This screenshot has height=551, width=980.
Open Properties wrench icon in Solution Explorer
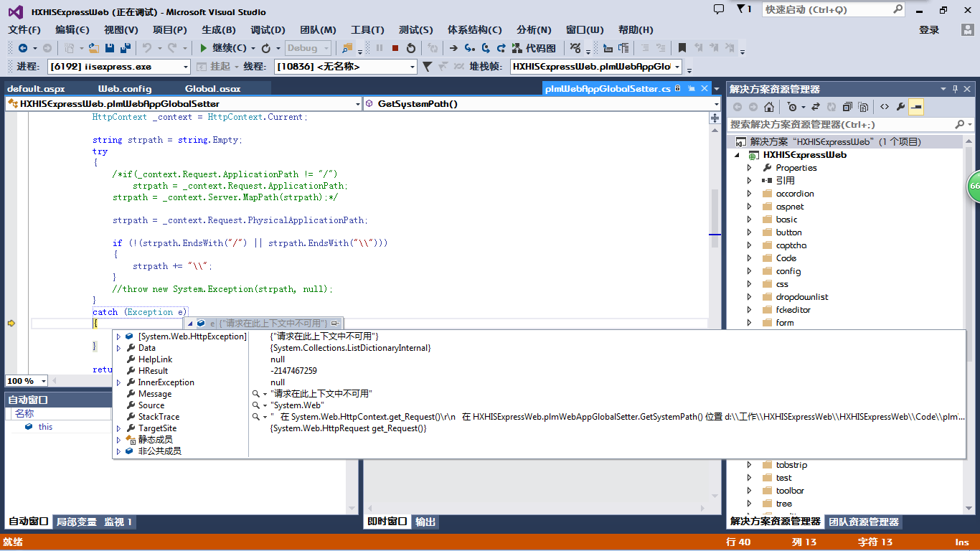tap(900, 107)
